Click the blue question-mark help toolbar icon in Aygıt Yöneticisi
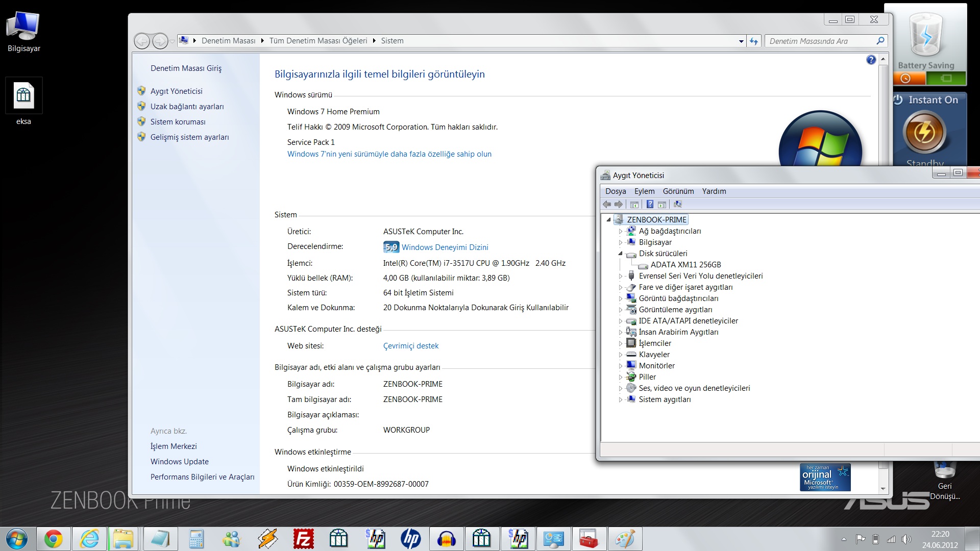Viewport: 980px width, 551px height. pyautogui.click(x=650, y=205)
